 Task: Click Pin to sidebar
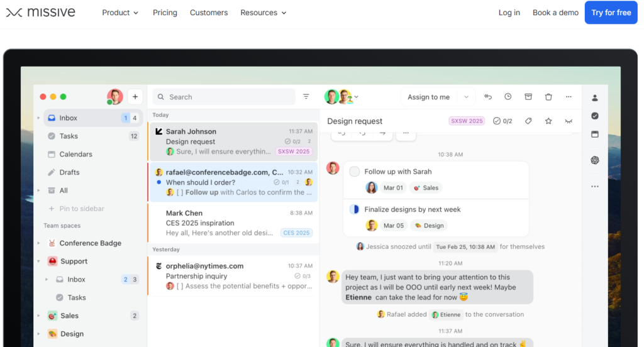(77, 209)
